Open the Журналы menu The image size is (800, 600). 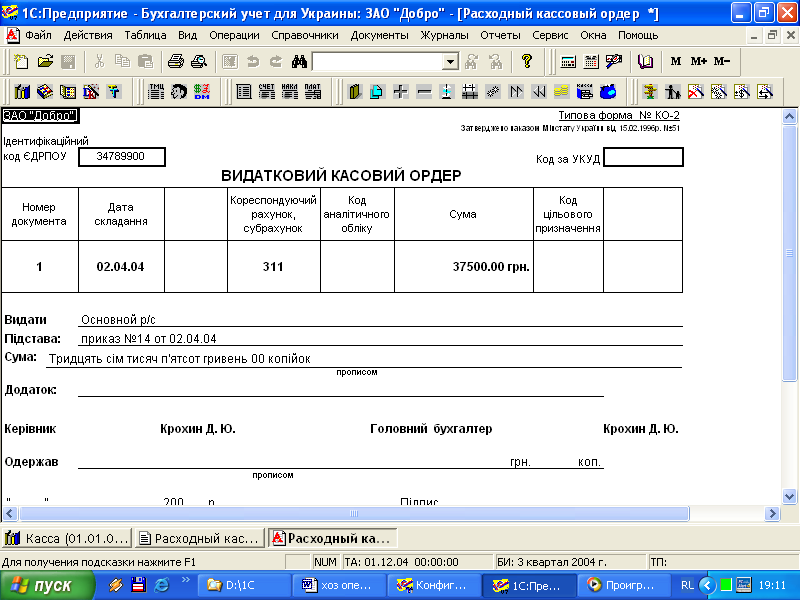pyautogui.click(x=444, y=36)
